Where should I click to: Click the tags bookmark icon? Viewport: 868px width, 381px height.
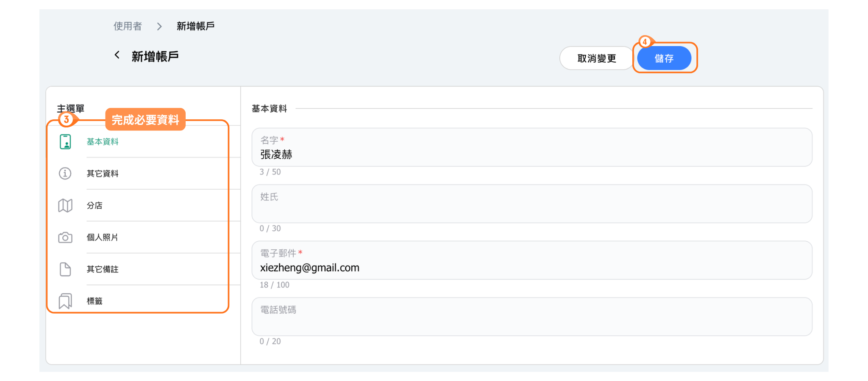point(65,301)
